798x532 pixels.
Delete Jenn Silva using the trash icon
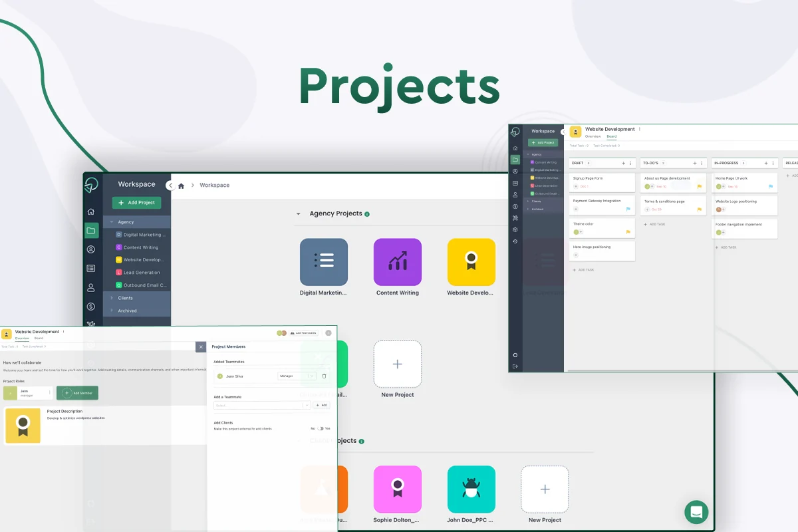coord(324,376)
